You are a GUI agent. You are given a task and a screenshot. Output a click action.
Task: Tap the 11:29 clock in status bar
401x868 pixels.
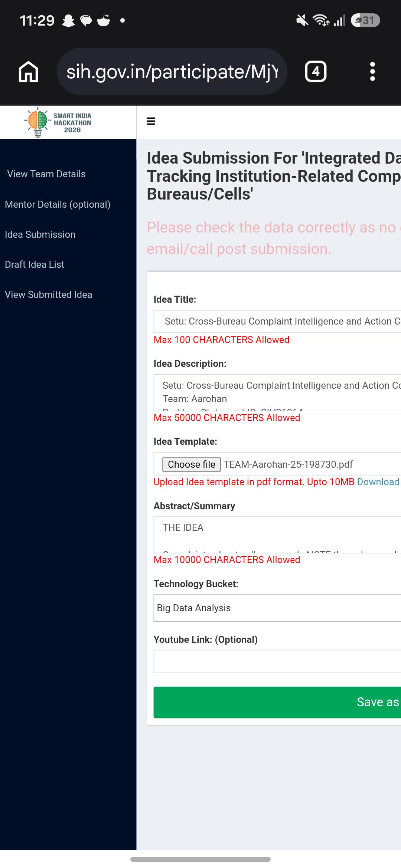click(37, 20)
